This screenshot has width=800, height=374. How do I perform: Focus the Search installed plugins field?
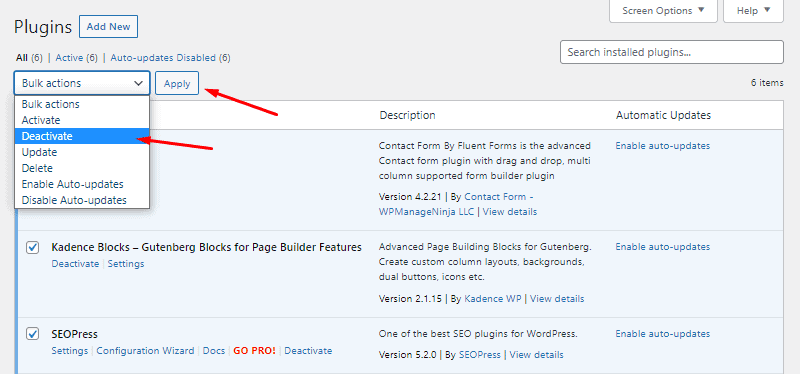[x=671, y=52]
